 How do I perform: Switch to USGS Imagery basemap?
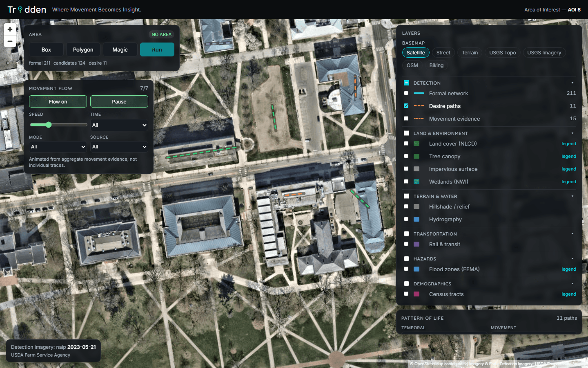[544, 53]
